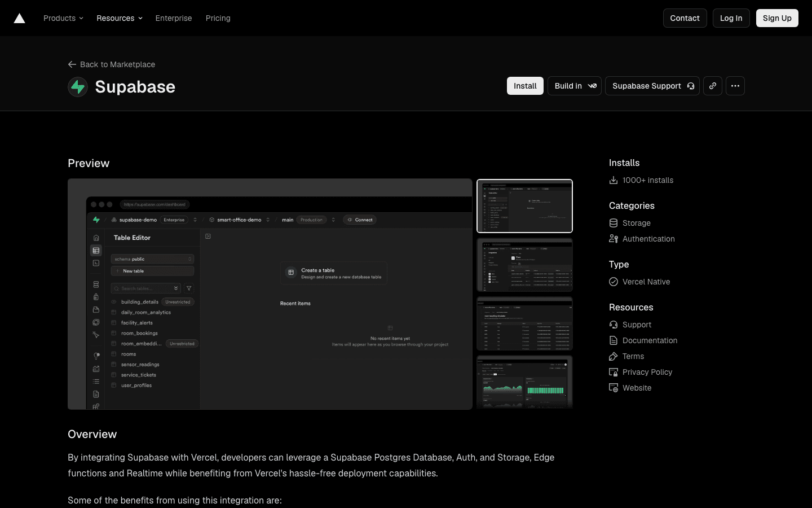
Task: Open the Pricing page
Action: 218,18
